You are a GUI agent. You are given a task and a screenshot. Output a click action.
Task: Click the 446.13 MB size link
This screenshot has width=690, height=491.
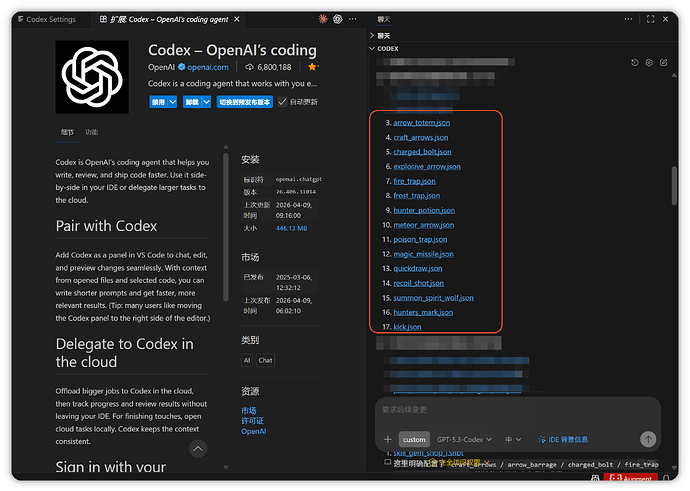291,228
